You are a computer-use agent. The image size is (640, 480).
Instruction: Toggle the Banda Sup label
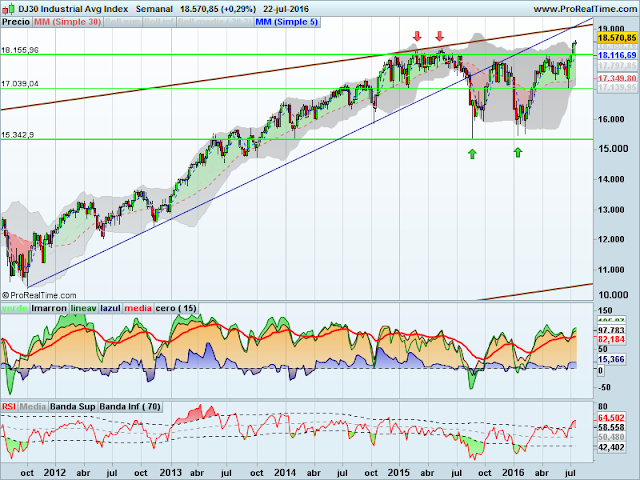click(x=73, y=407)
